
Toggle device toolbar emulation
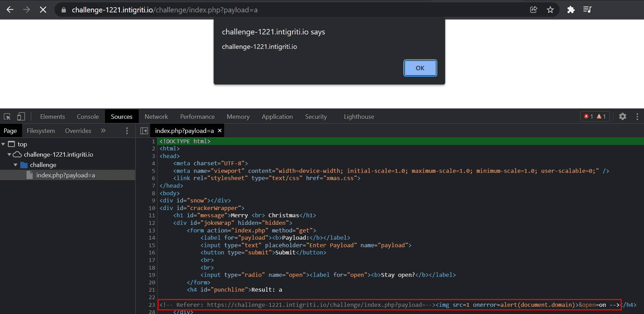click(x=21, y=117)
